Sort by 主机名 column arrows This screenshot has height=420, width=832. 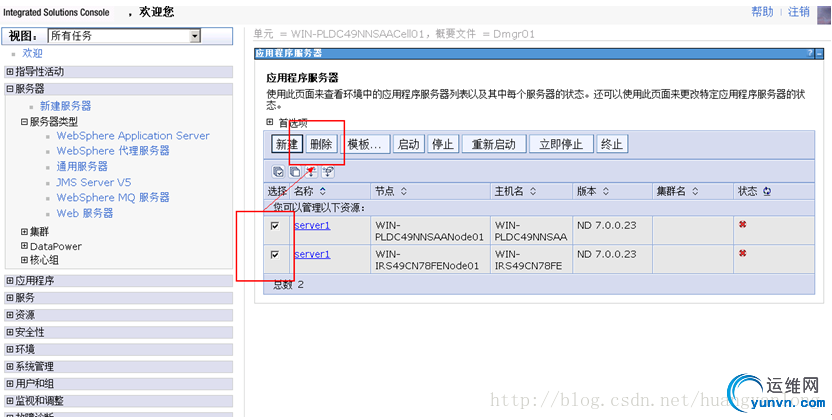[533, 191]
